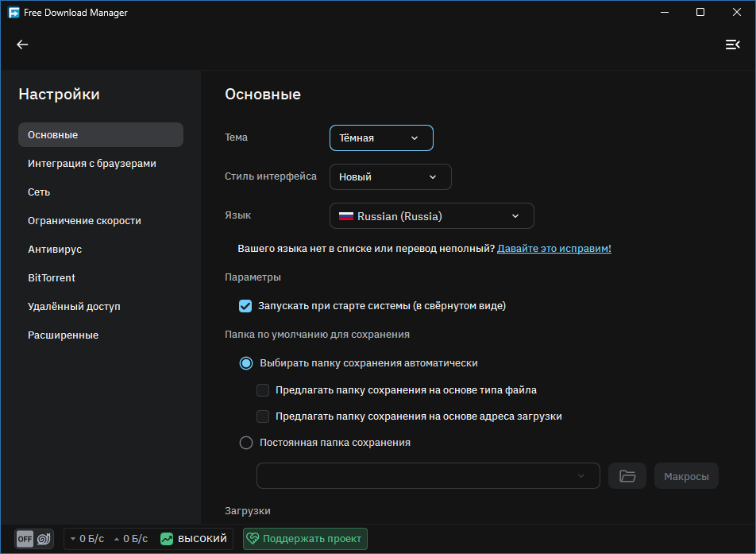Click the green traffic chart icon
This screenshot has height=554, width=756.
167,539
